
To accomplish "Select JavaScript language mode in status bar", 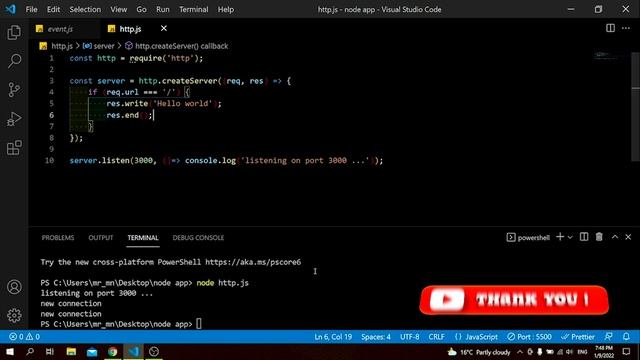I will pos(476,337).
